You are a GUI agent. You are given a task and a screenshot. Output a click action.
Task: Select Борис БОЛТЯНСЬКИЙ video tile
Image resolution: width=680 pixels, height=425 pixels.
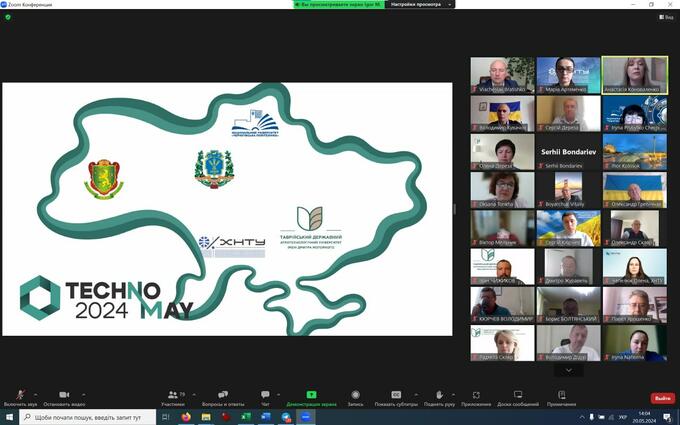point(569,305)
